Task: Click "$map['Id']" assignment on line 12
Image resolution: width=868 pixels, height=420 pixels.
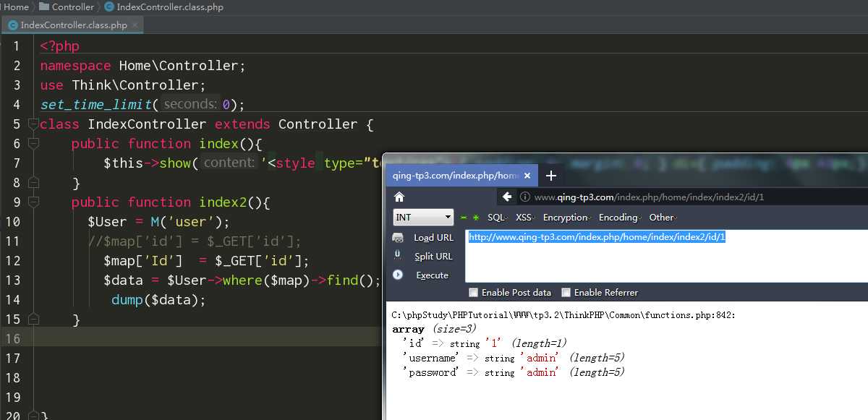Action: coord(207,261)
